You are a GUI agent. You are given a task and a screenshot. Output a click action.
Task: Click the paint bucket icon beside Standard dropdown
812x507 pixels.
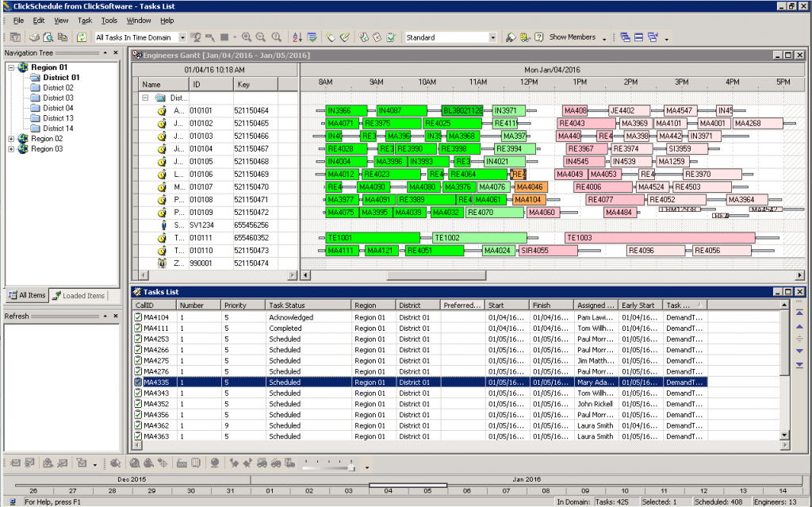511,37
